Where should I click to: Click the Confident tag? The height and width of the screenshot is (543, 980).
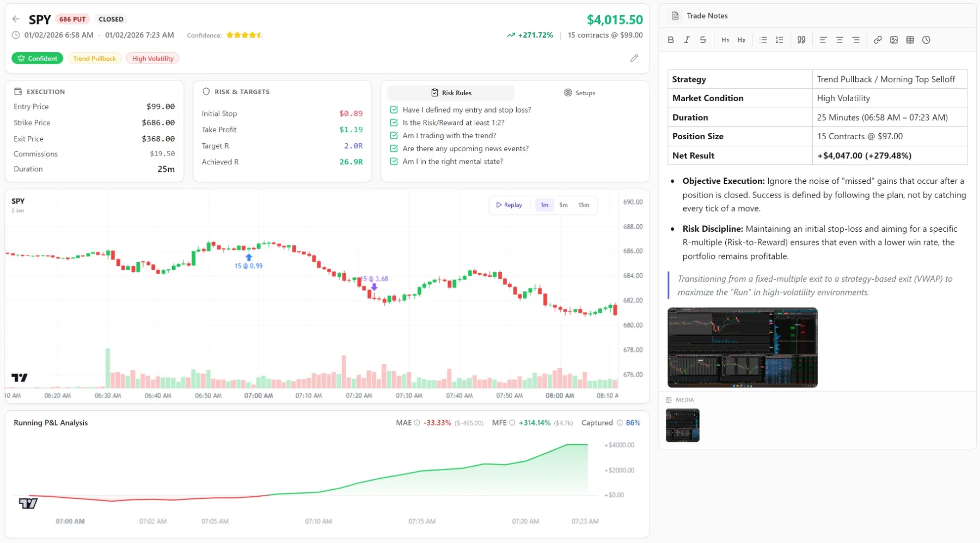[x=38, y=58]
